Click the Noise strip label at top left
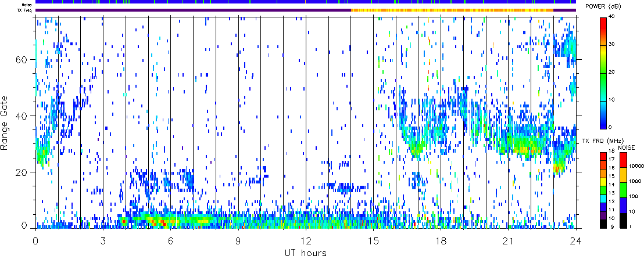The width and height of the screenshot is (644, 256). (x=27, y=5)
